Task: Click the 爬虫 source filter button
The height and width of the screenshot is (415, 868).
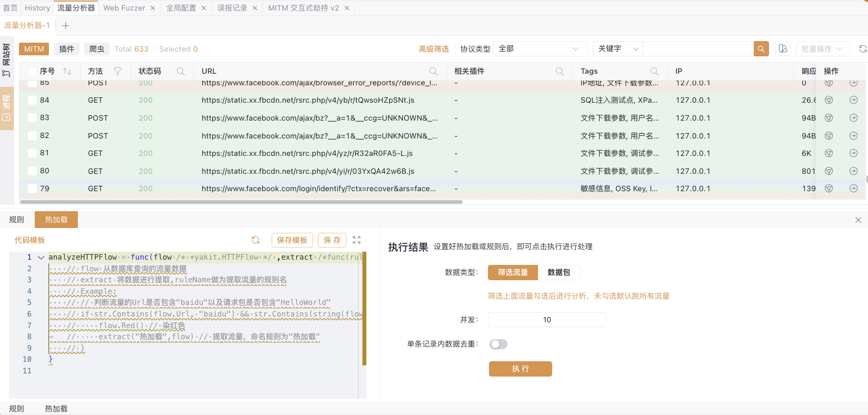Action: point(97,49)
